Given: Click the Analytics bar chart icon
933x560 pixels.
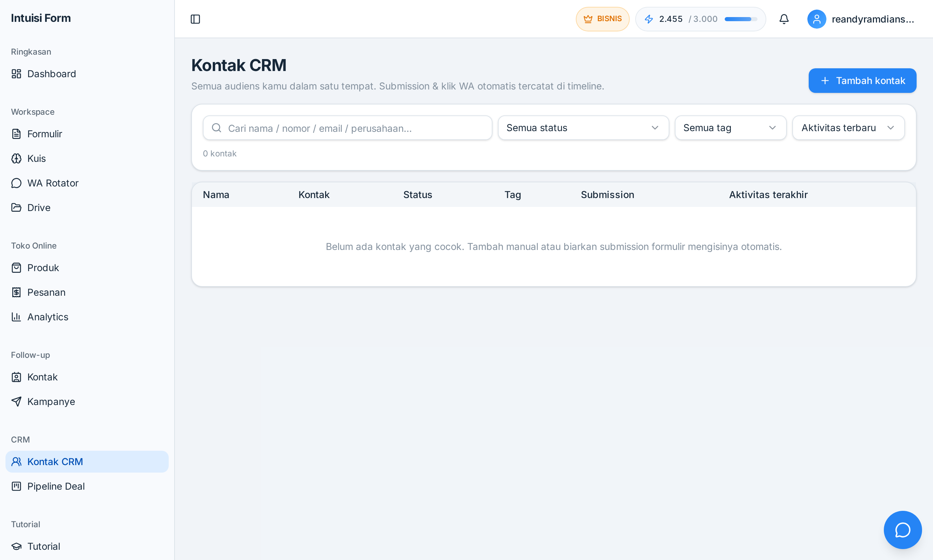Looking at the screenshot, I should (16, 317).
